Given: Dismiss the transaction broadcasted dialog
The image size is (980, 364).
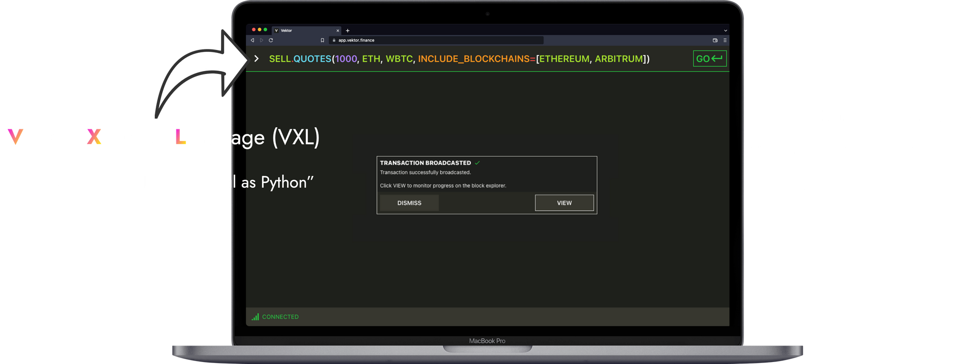Looking at the screenshot, I should click(x=409, y=203).
